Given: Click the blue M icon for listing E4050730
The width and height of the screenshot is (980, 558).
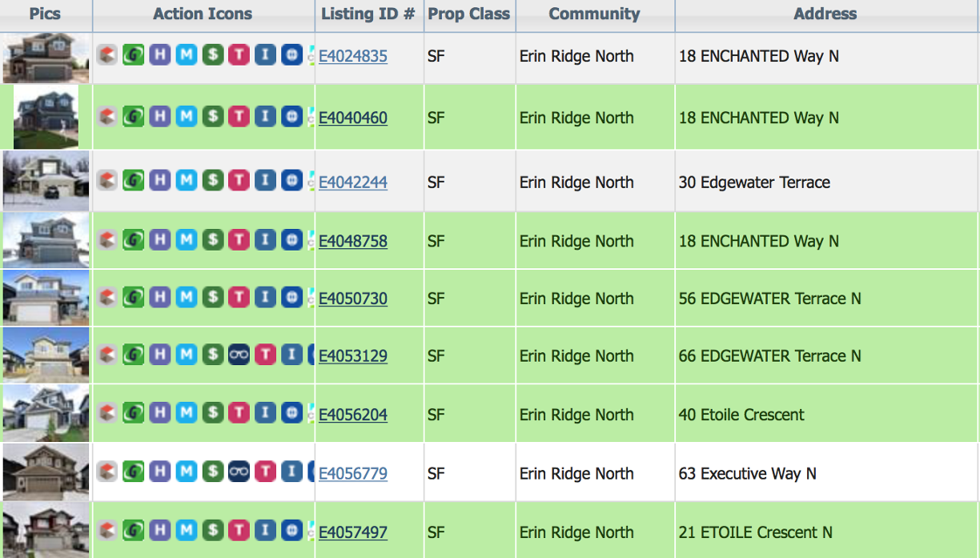Looking at the screenshot, I should 187,298.
